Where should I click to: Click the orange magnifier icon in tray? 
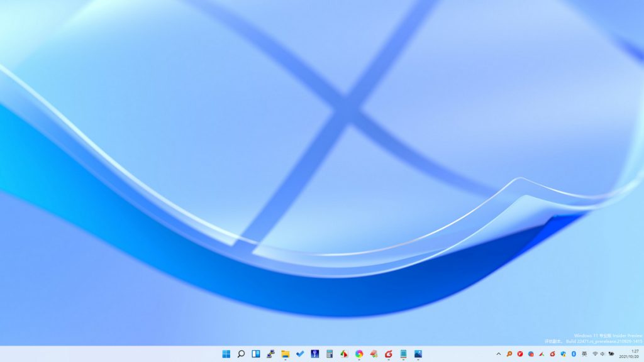click(x=509, y=354)
